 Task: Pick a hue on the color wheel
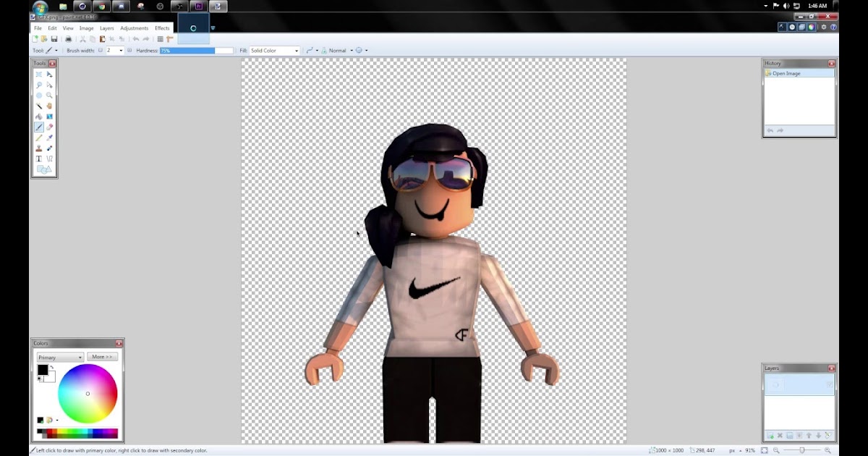click(88, 394)
